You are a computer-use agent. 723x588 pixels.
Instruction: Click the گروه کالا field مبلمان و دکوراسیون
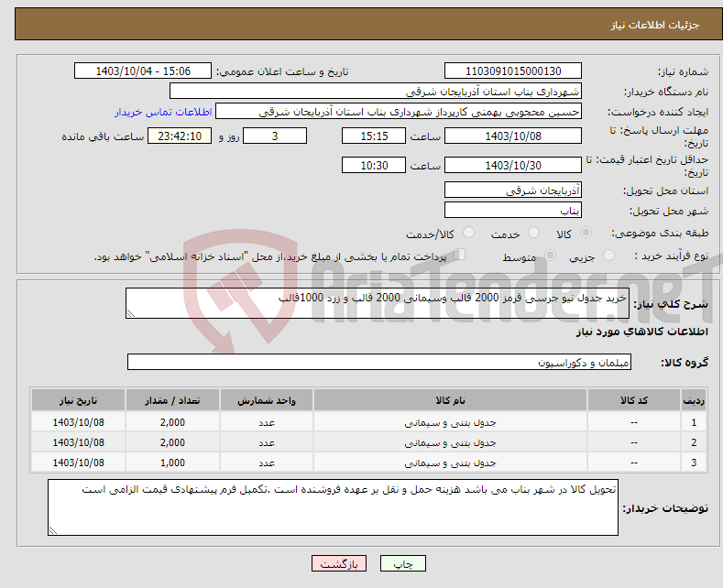coord(379,362)
